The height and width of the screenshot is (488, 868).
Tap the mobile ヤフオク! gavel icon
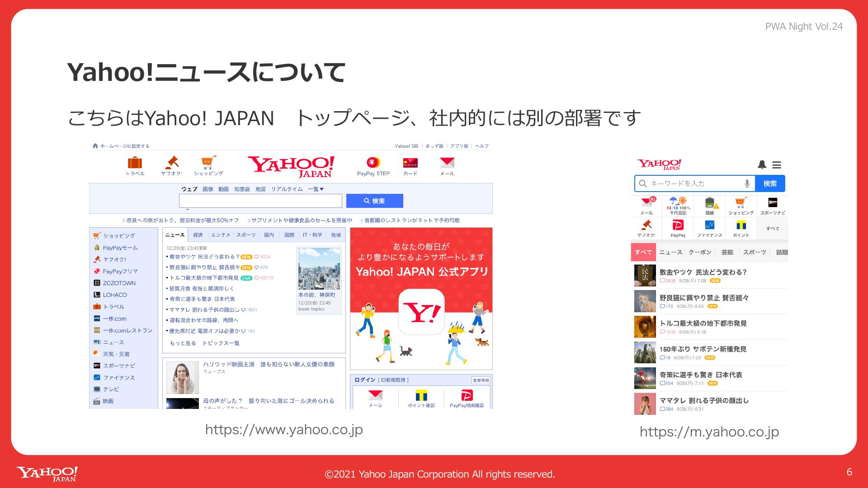[x=646, y=225]
